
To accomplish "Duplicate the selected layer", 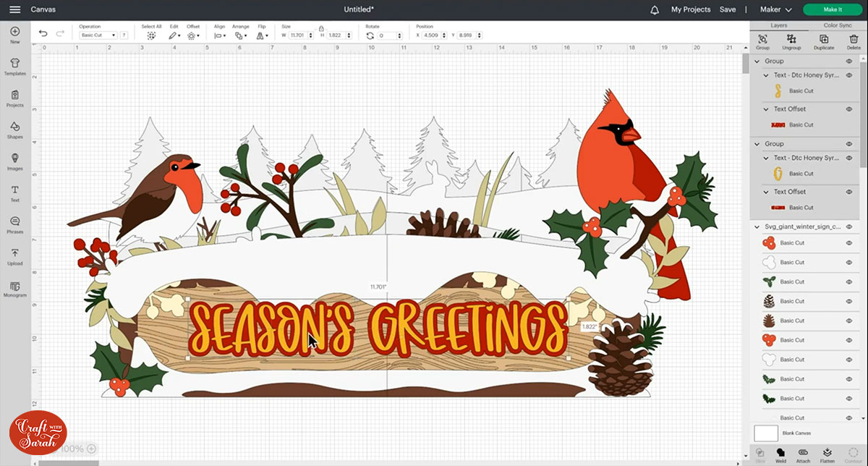I will [x=823, y=42].
